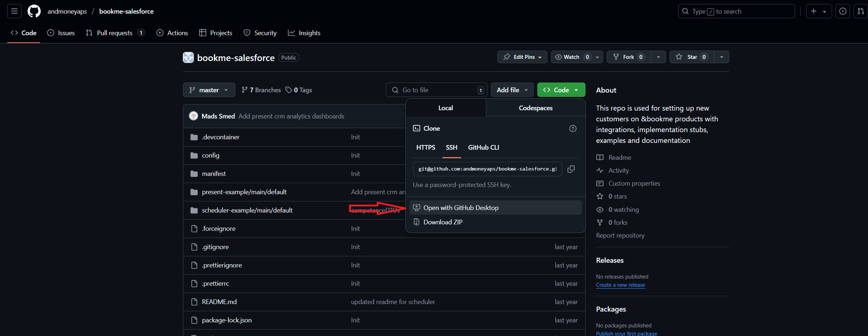
Task: Open the hamburger navigation menu
Action: [14, 11]
